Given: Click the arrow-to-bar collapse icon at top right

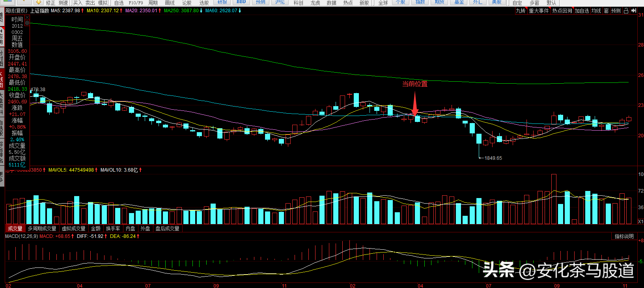Looking at the screenshot, I should click(x=633, y=11).
